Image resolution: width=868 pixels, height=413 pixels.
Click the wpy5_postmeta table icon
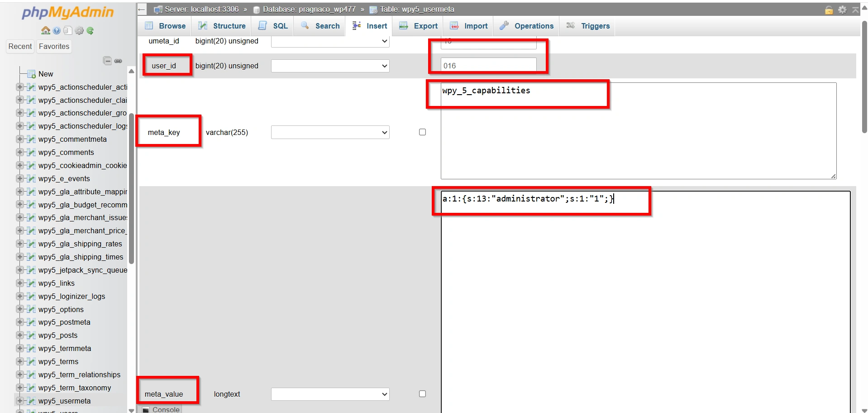point(31,322)
